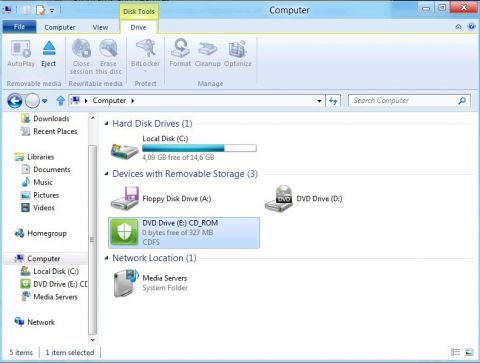Open Downloads in the navigation pane
This screenshot has height=363, width=480.
pyautogui.click(x=45, y=118)
